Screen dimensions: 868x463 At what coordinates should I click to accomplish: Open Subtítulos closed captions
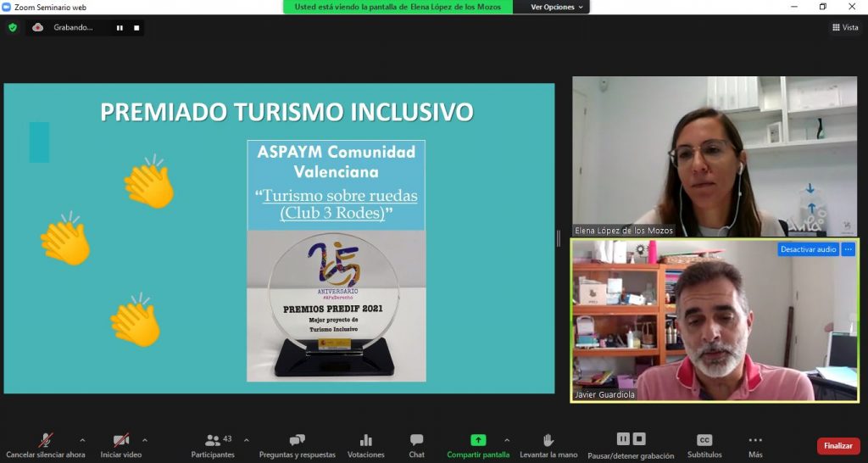704,446
